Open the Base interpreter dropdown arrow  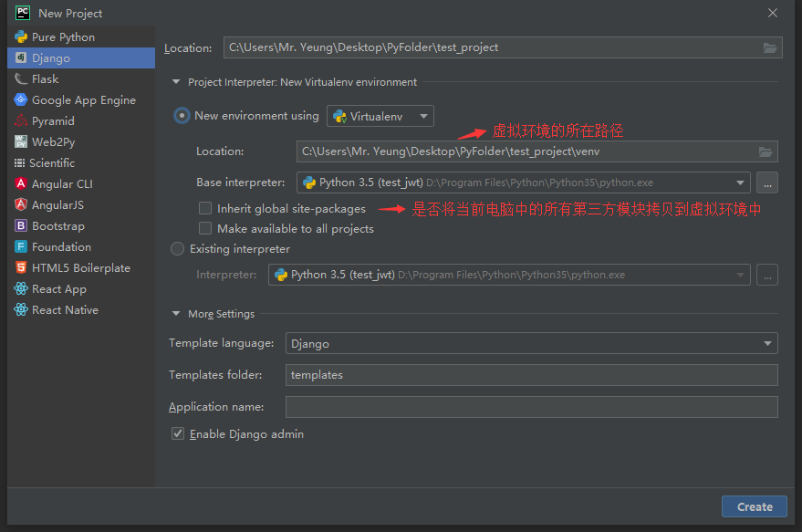(x=740, y=183)
